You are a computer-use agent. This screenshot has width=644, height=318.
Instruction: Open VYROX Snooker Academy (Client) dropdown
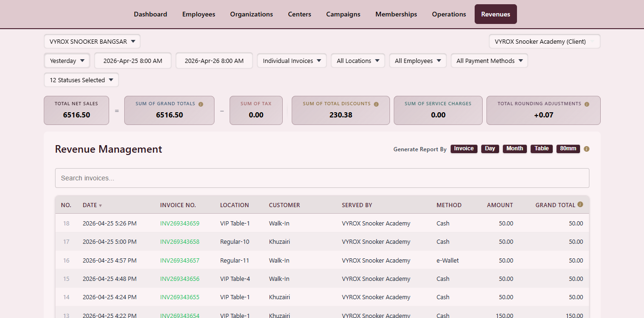point(545,41)
